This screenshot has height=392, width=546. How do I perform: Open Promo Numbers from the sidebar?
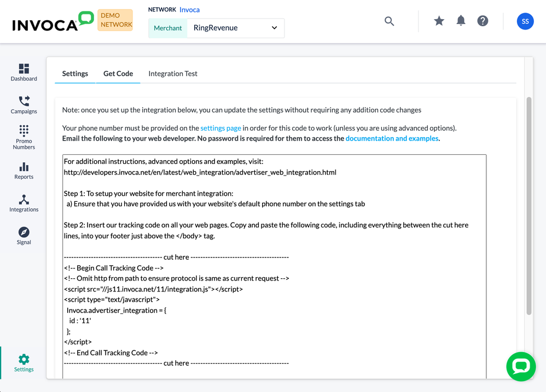tap(24, 137)
